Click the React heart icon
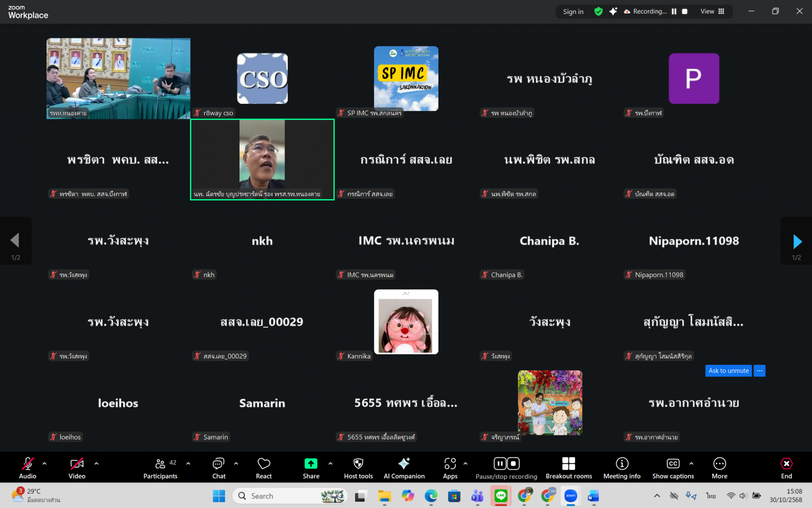This screenshot has height=508, width=812. coord(264,468)
